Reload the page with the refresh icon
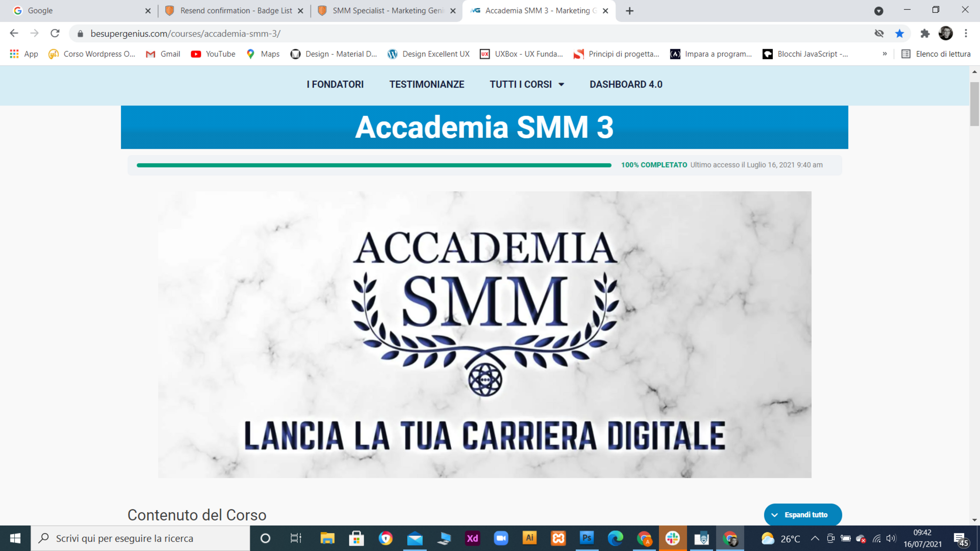 55,33
